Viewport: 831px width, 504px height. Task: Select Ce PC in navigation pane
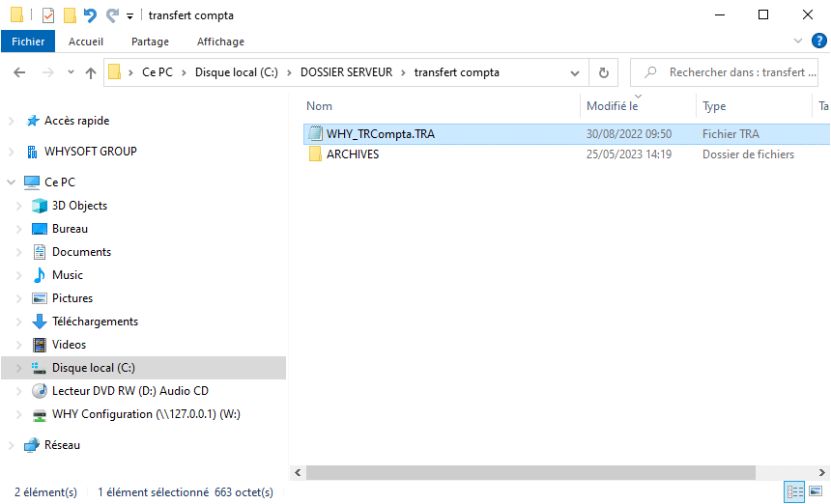pos(59,182)
